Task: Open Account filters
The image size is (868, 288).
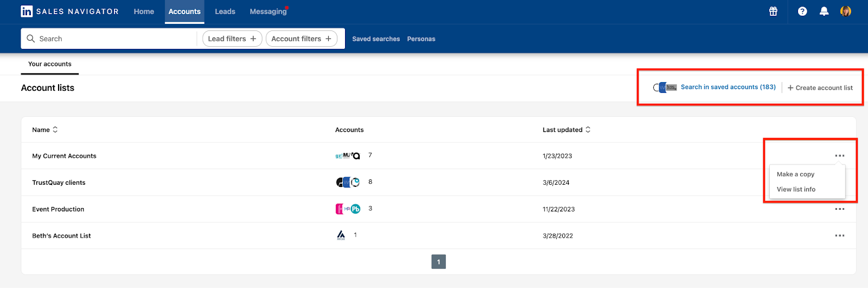Action: [302, 39]
